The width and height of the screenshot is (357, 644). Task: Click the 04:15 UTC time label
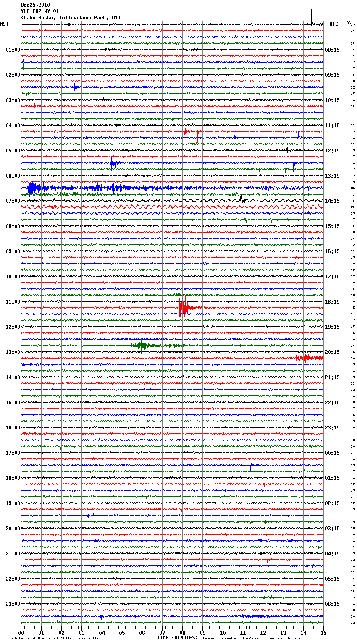coord(332,554)
